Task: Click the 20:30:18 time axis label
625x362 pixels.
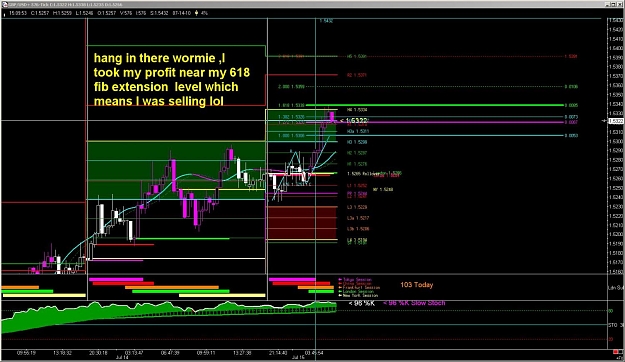Action: (98, 353)
